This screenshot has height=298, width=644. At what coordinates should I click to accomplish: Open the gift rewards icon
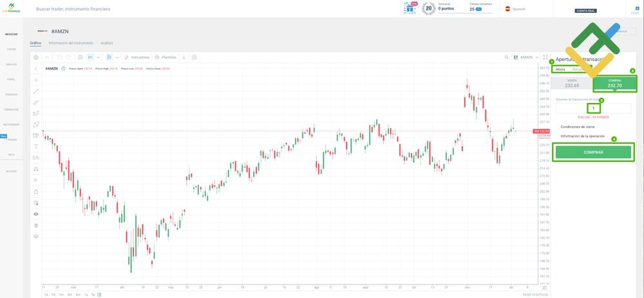(x=410, y=8)
